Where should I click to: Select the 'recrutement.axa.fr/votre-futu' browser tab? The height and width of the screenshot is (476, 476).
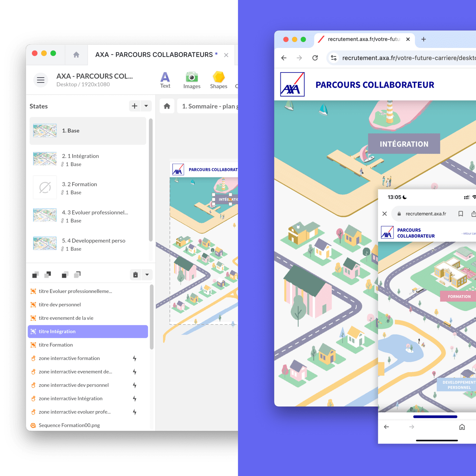tap(364, 39)
